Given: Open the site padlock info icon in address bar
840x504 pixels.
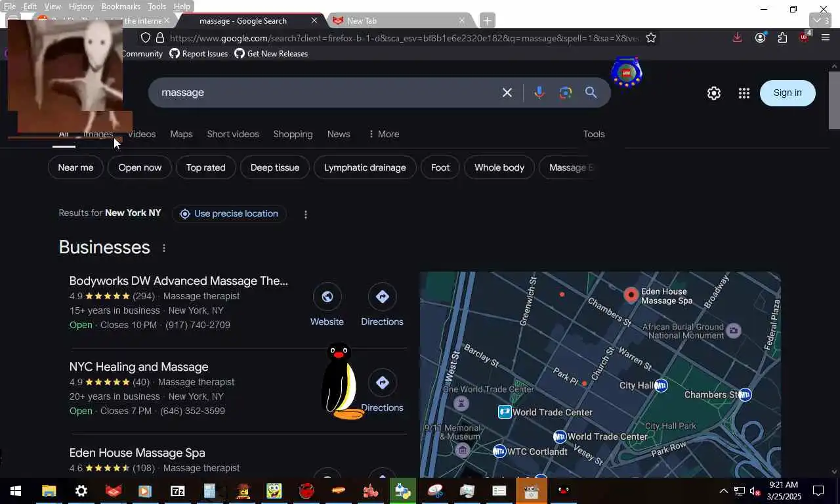Looking at the screenshot, I should pyautogui.click(x=160, y=38).
